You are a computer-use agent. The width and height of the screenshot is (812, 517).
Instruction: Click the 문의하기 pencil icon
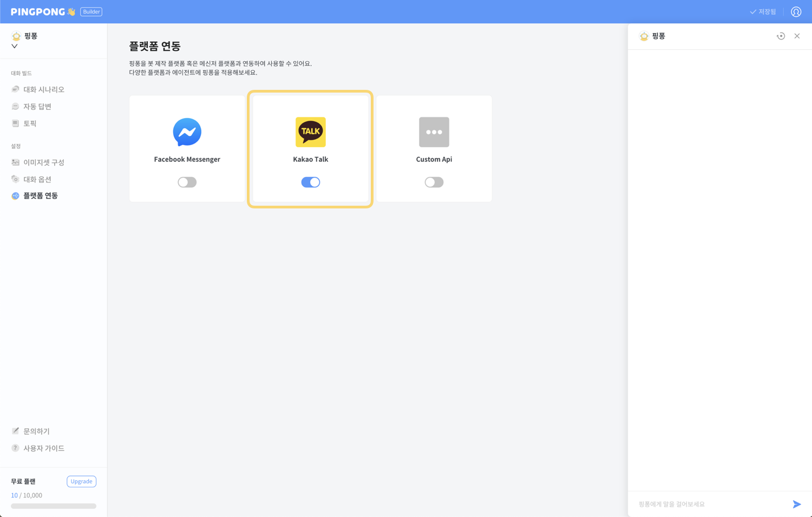(x=15, y=431)
